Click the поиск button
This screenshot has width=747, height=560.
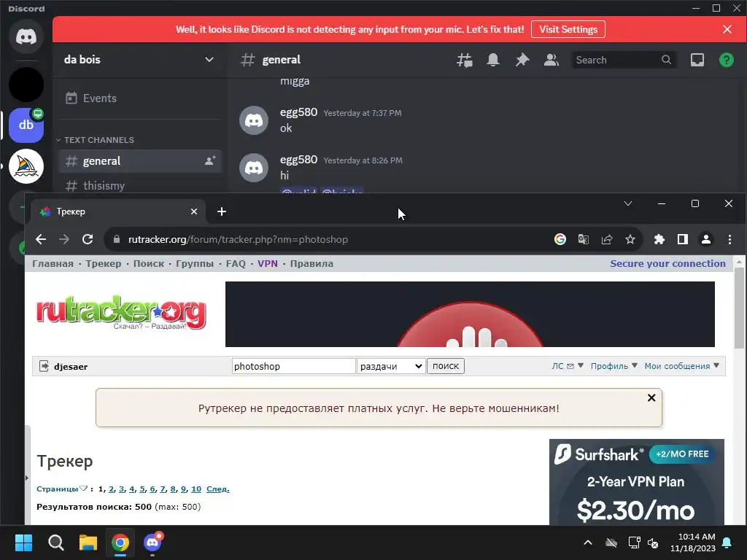point(446,366)
